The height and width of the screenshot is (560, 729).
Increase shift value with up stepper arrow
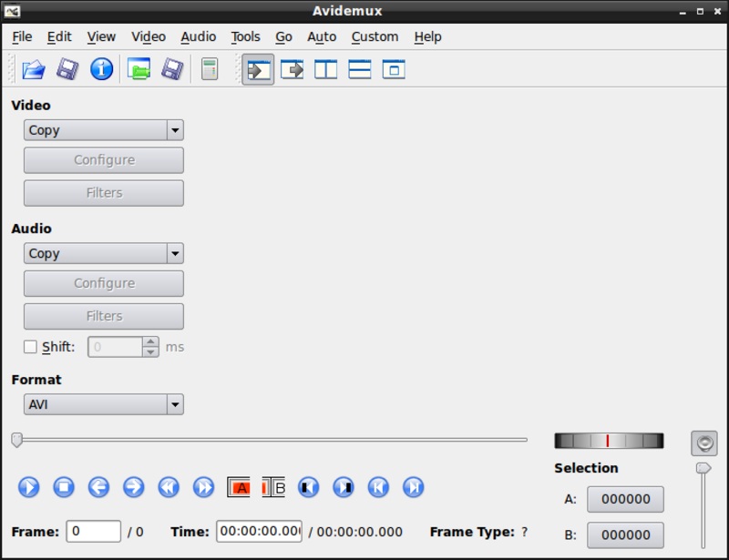[x=150, y=341]
